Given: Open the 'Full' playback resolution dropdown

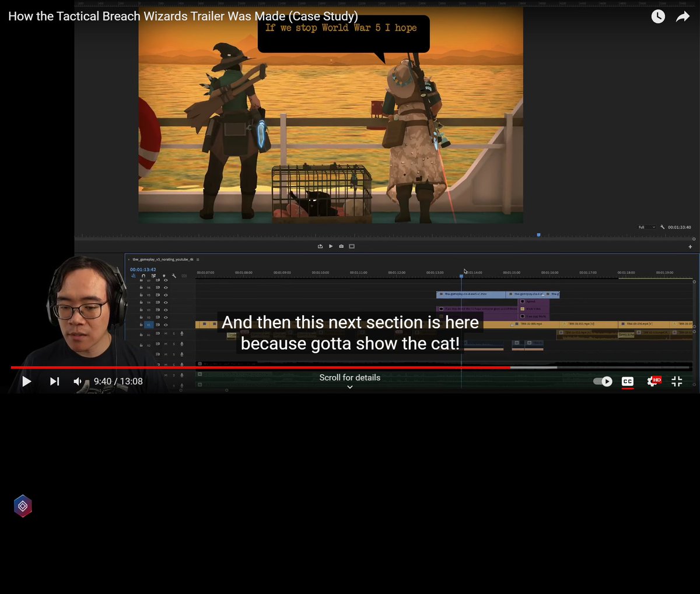Looking at the screenshot, I should pos(646,227).
